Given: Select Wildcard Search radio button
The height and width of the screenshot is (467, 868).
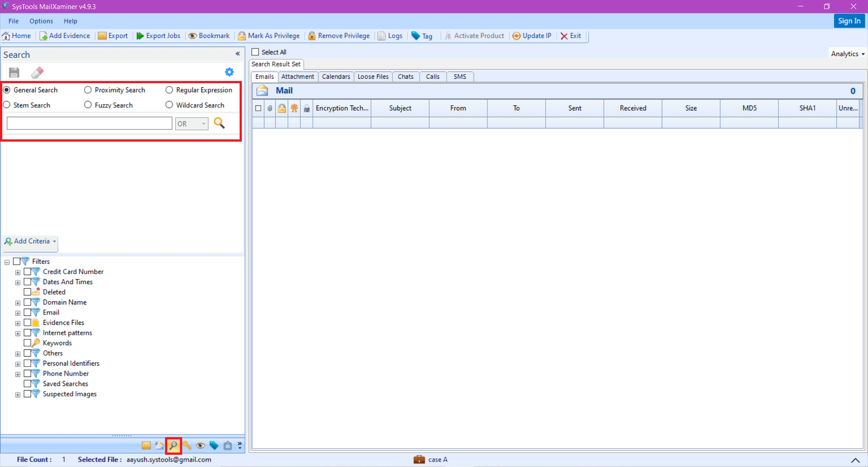Looking at the screenshot, I should click(169, 105).
